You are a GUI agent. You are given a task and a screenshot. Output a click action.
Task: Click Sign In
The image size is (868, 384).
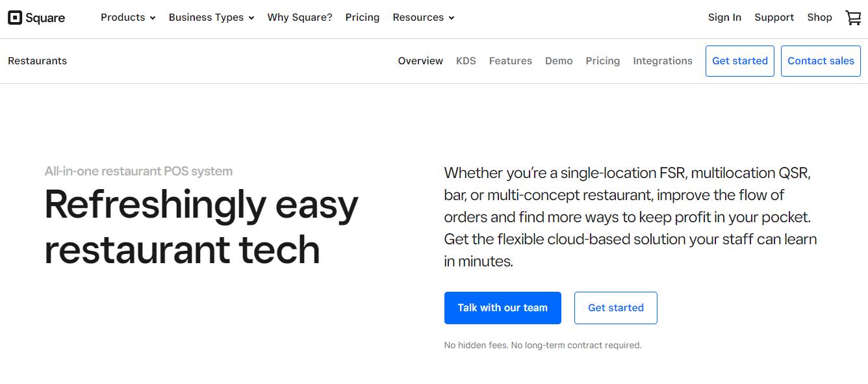tap(724, 18)
